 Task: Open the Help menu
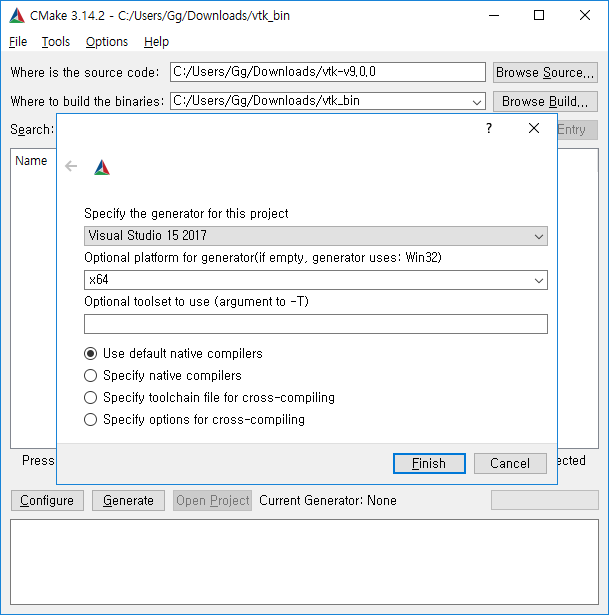point(156,42)
